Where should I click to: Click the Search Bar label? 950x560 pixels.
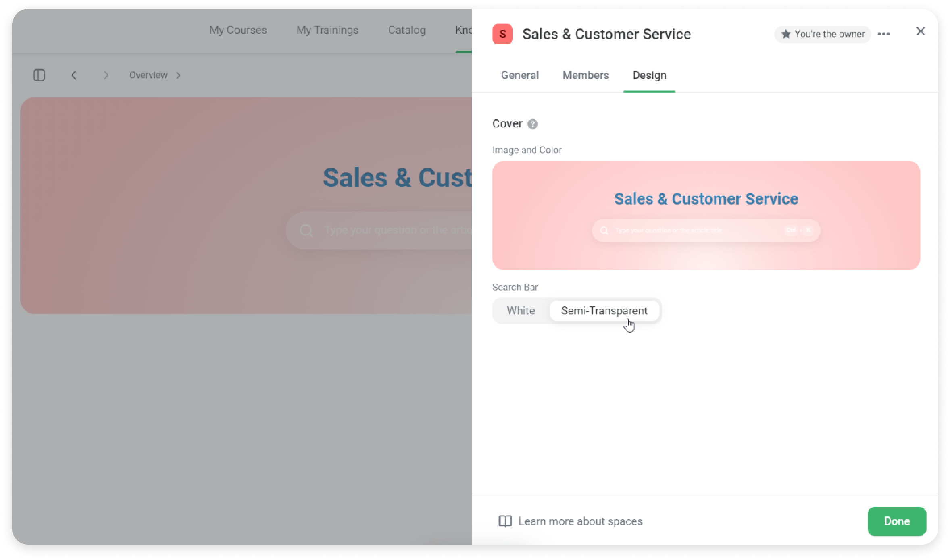(515, 287)
